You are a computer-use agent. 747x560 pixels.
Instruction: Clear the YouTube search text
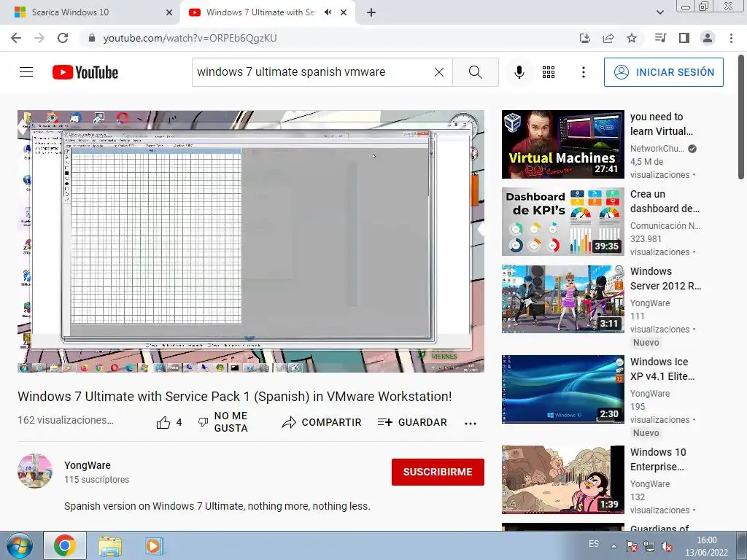(439, 72)
